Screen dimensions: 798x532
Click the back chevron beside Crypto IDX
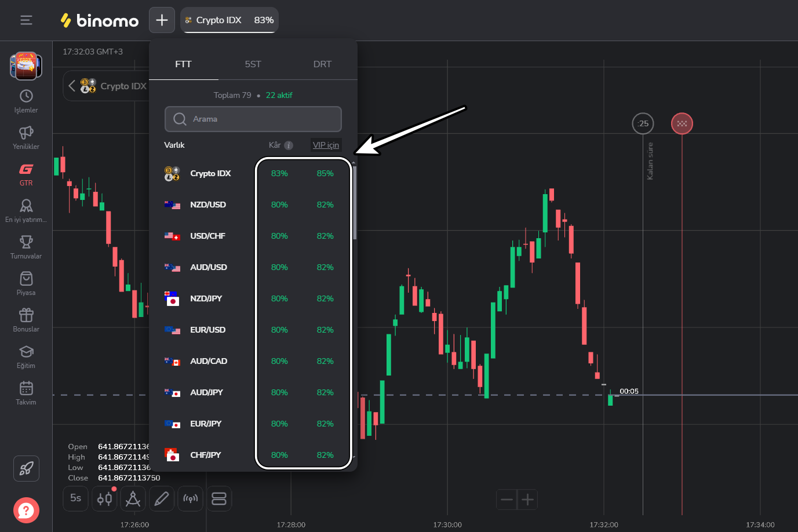coord(72,86)
